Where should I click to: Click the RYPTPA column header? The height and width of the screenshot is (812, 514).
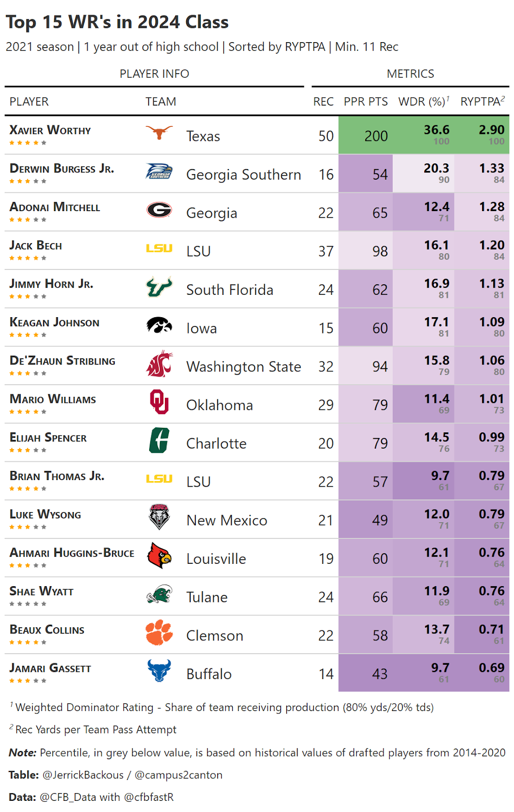click(482, 101)
